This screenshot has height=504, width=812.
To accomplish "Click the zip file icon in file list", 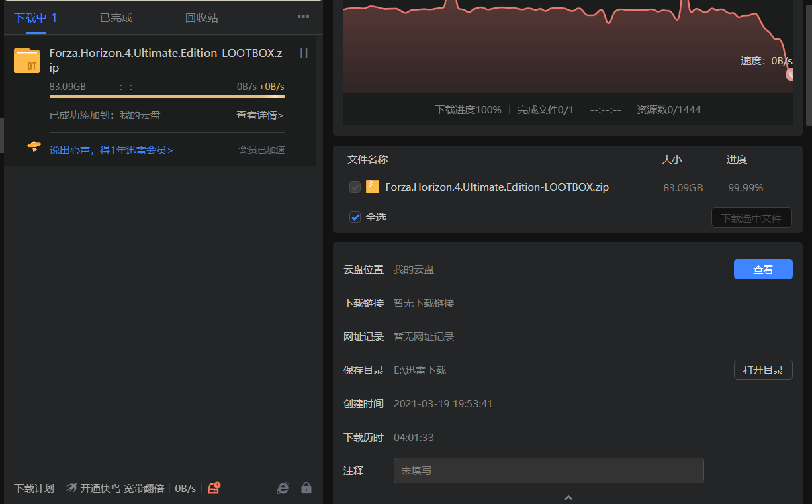I will [x=373, y=187].
